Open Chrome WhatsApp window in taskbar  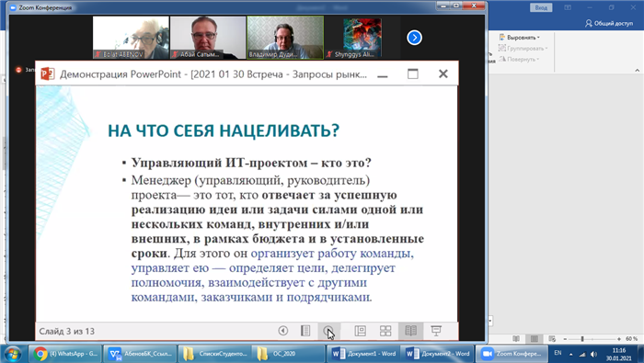[65, 354]
